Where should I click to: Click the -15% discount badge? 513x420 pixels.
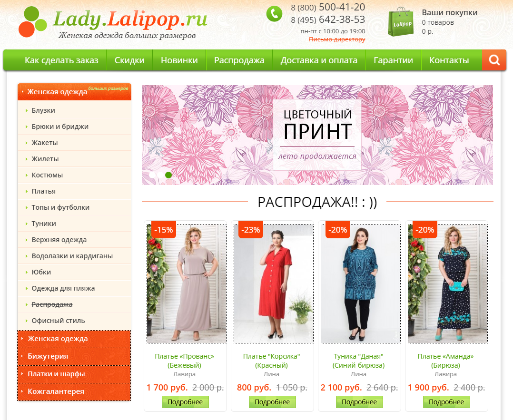[164, 230]
